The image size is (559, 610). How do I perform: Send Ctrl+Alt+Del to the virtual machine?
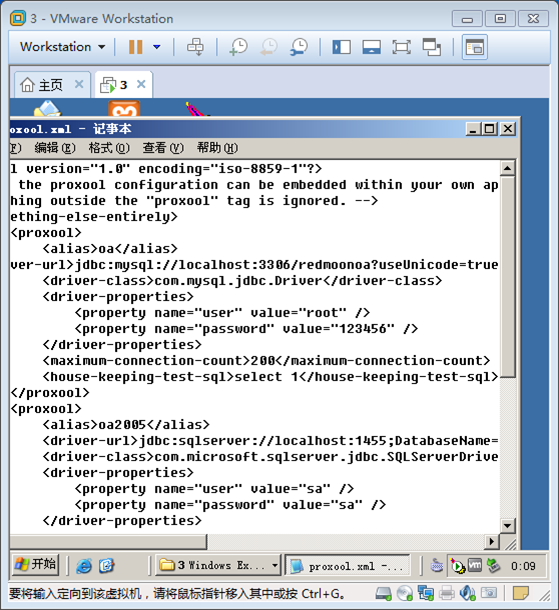tap(195, 47)
